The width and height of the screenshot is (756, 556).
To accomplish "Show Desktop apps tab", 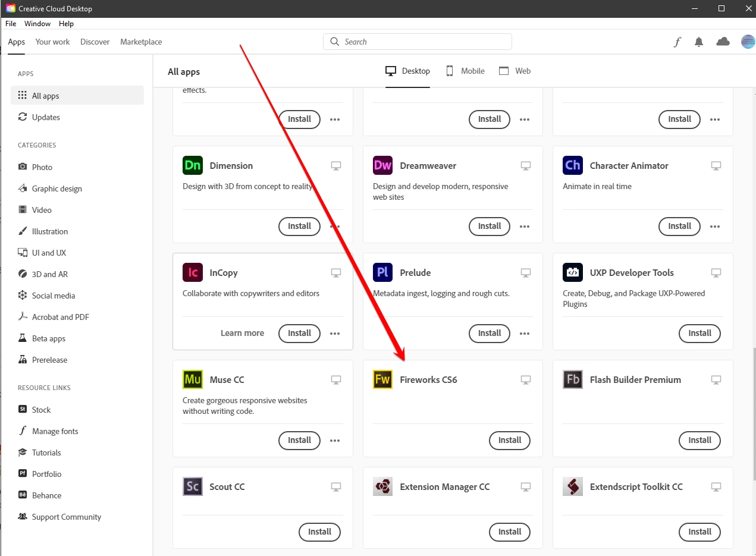I will [407, 71].
